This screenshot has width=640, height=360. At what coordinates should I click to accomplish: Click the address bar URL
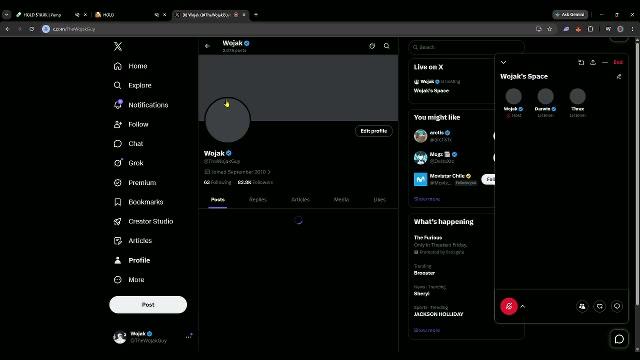74,29
